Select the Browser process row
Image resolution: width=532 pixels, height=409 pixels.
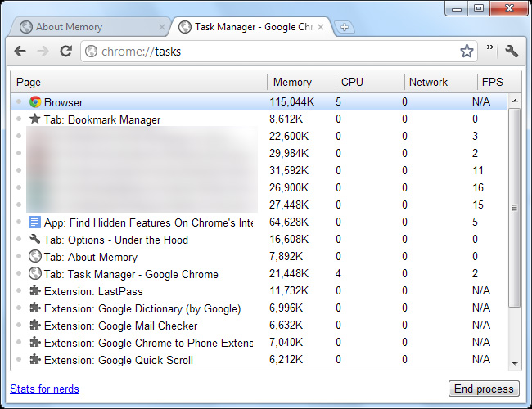(259, 101)
